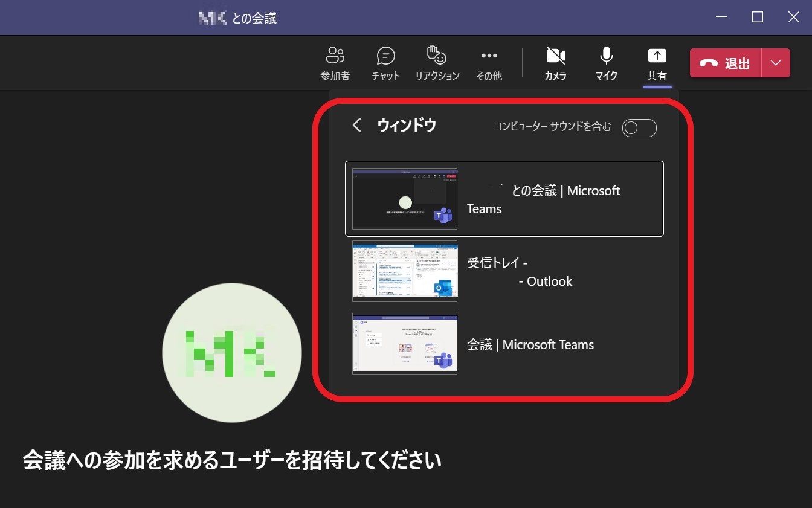Image resolution: width=812 pixels, height=508 pixels.
Task: Enable the コンピューター サウンドを含む switch
Action: click(x=639, y=127)
